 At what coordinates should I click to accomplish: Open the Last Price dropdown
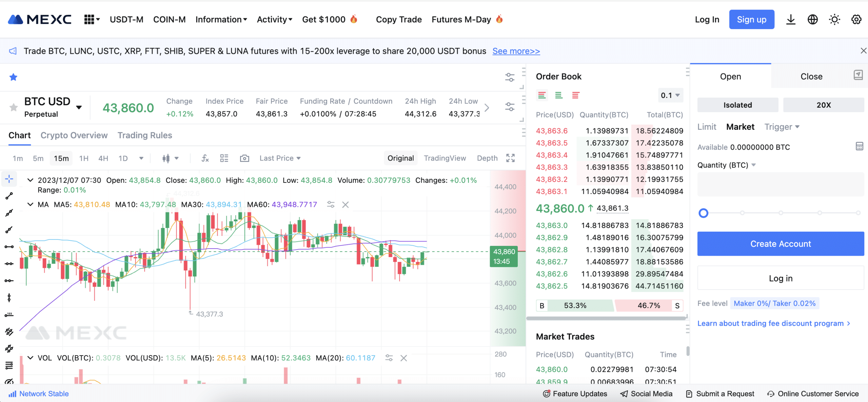tap(280, 158)
